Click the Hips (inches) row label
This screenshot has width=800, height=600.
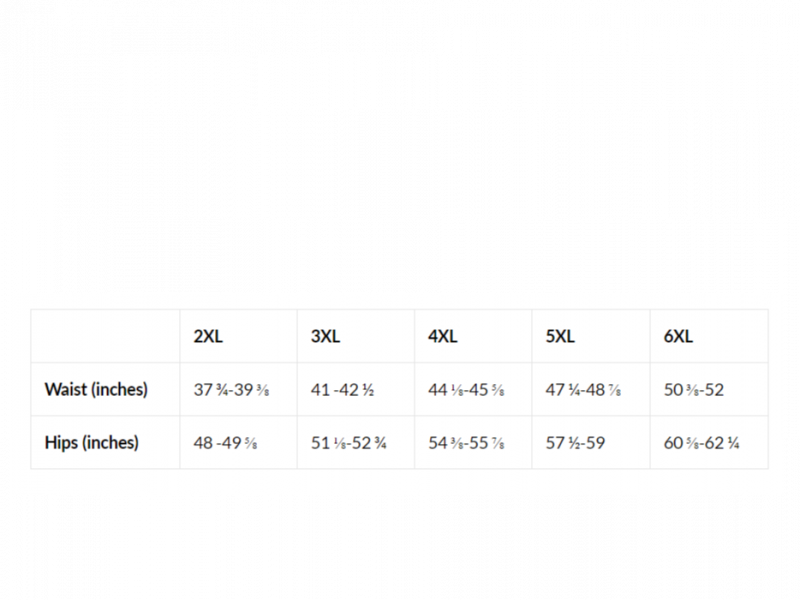92,442
